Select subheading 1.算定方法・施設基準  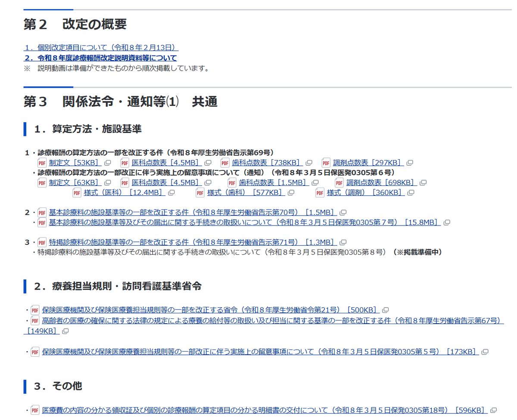point(88,129)
